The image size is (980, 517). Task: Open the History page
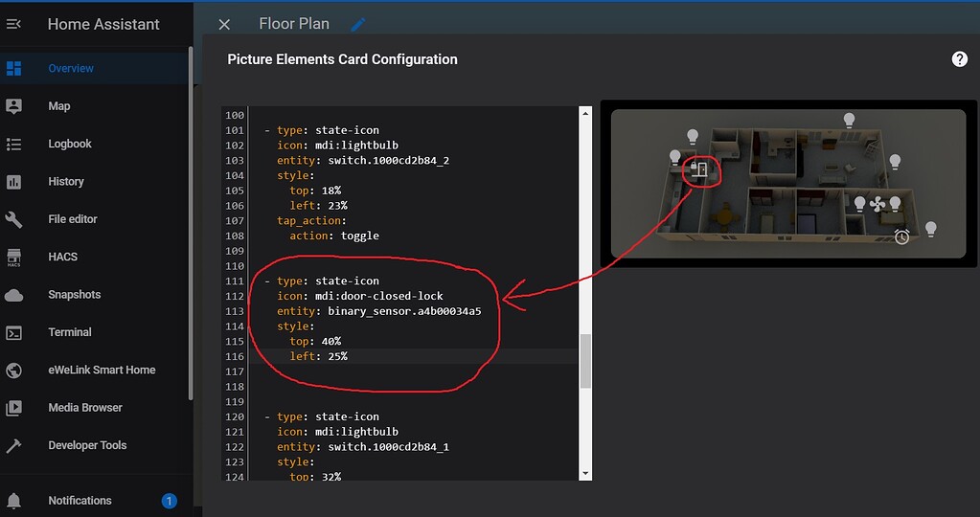coord(66,182)
